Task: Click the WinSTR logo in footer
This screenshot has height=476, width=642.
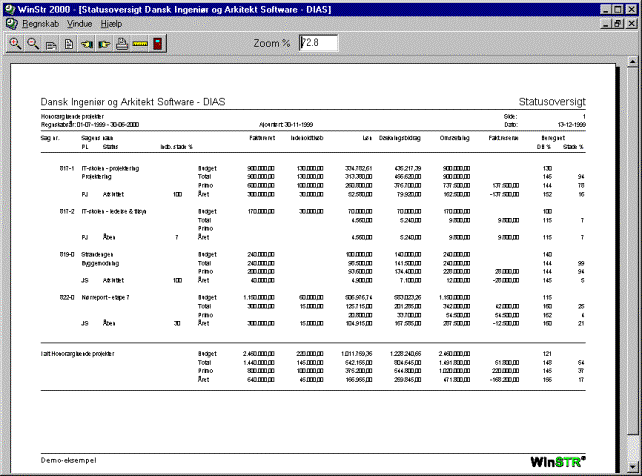Action: tap(558, 462)
